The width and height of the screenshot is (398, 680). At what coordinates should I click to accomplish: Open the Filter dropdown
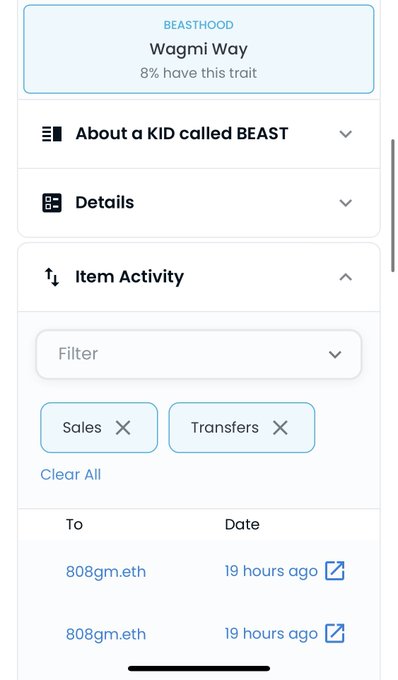tap(199, 354)
